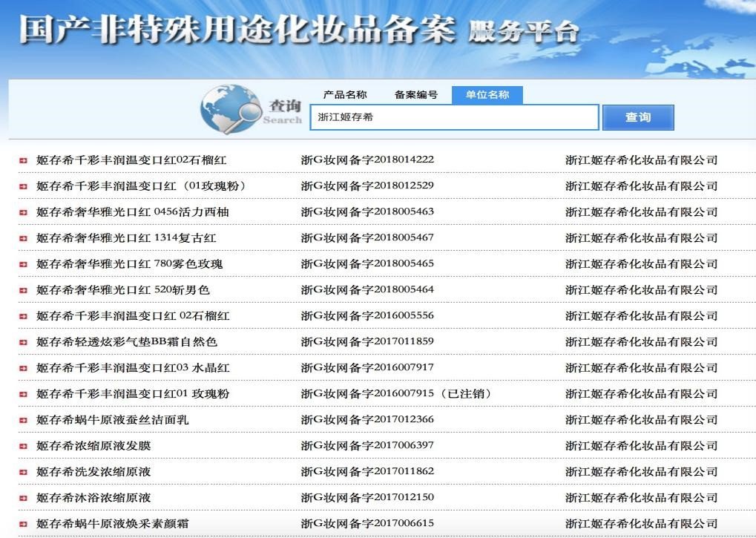This screenshot has height=538, width=756.
Task: Switch to the 备案编号 search tab
Action: point(415,94)
